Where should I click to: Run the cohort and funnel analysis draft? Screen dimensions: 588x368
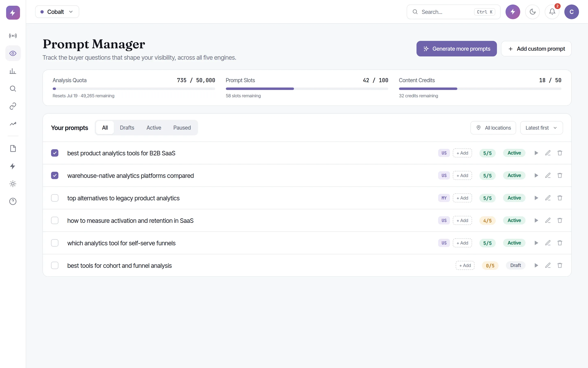pyautogui.click(x=536, y=266)
